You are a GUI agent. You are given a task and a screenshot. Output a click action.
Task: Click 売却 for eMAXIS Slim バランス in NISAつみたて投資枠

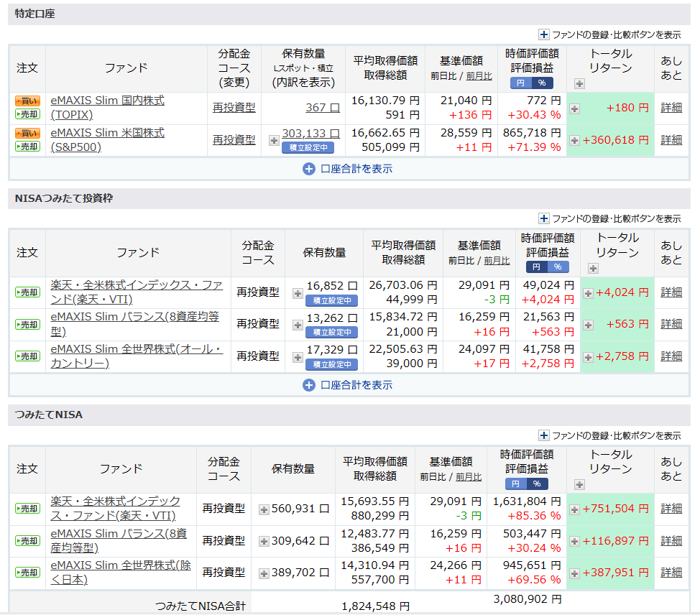point(28,325)
